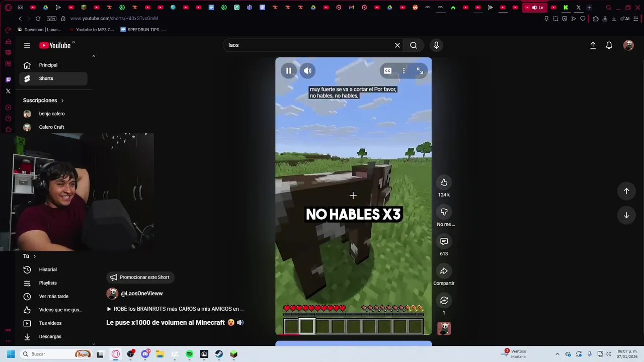Clear the search box with the X
This screenshot has height=362, width=644.
397,45
